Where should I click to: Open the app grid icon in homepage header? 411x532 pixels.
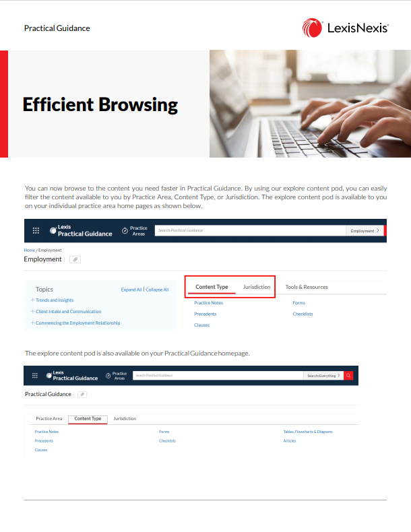tap(34, 376)
